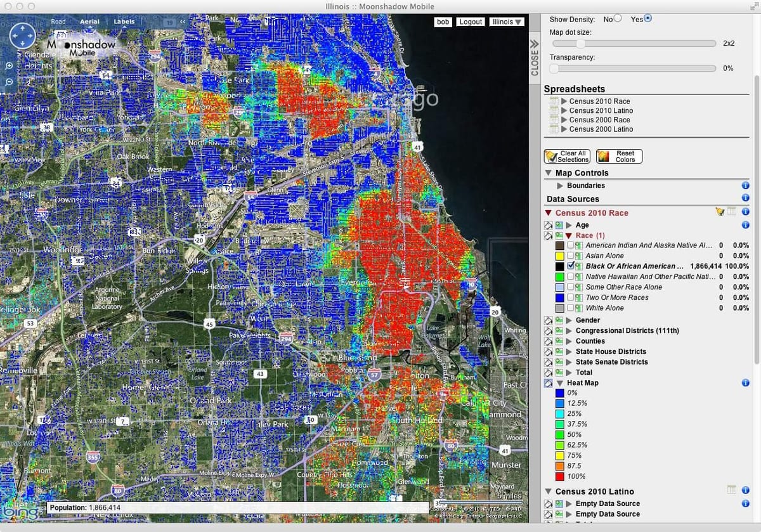The width and height of the screenshot is (761, 532).
Task: Expand Census 2010 Race spreadsheet
Action: [x=564, y=101]
